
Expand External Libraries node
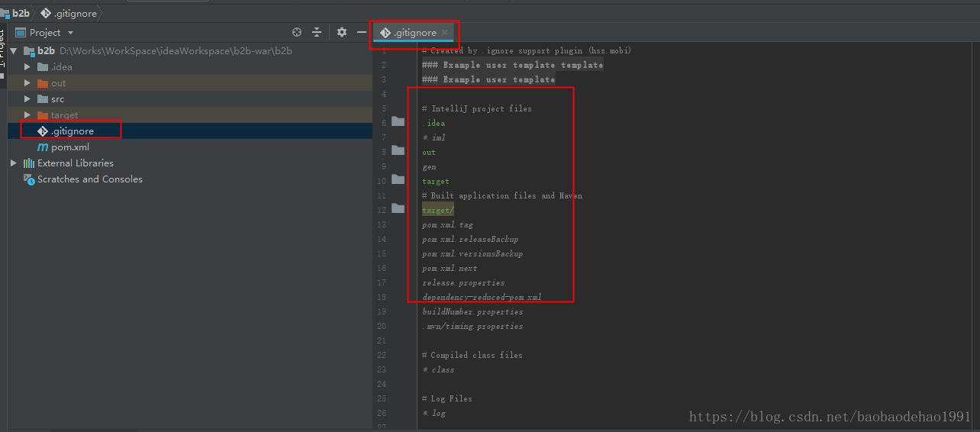[14, 163]
